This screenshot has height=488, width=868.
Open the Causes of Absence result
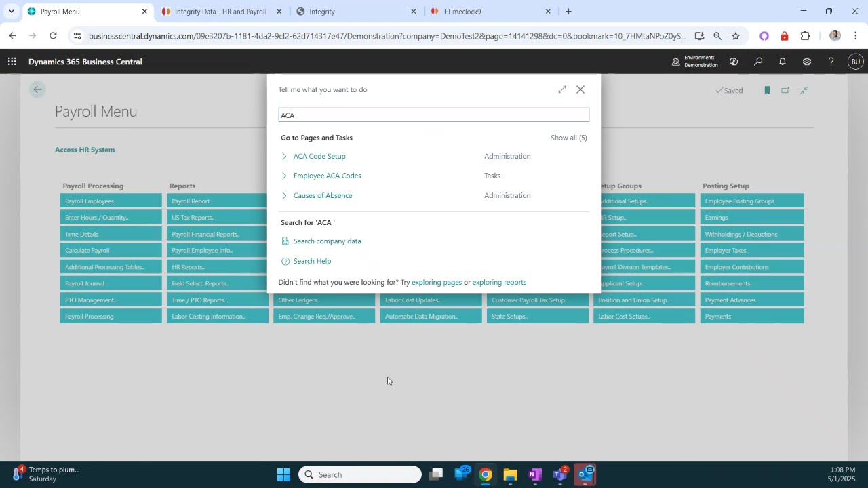click(x=323, y=195)
